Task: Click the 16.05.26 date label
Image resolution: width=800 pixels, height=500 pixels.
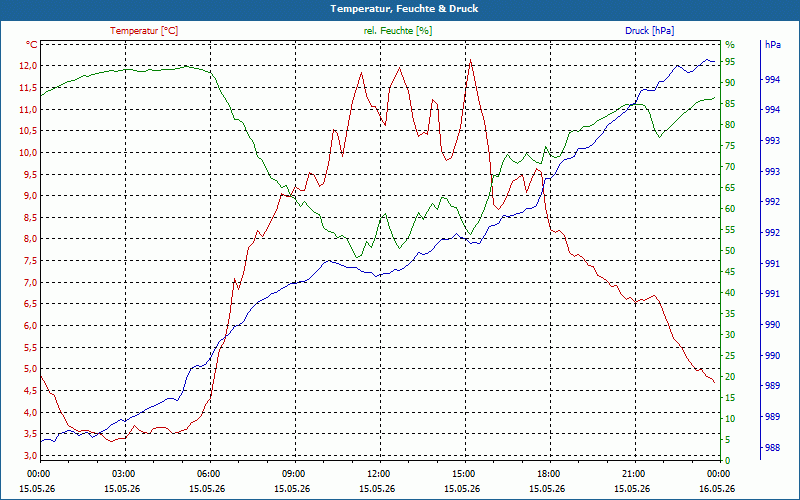Action: point(717,488)
